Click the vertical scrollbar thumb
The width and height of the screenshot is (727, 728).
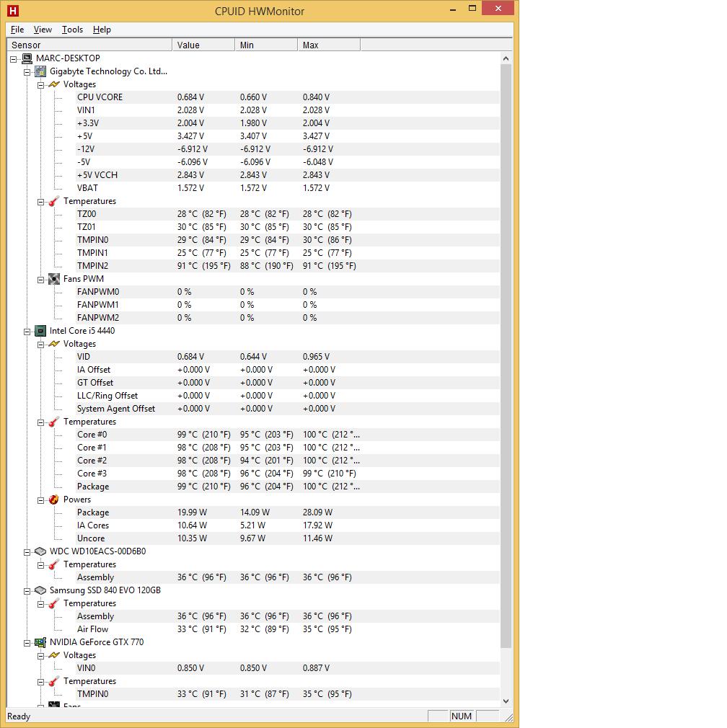tap(506, 356)
